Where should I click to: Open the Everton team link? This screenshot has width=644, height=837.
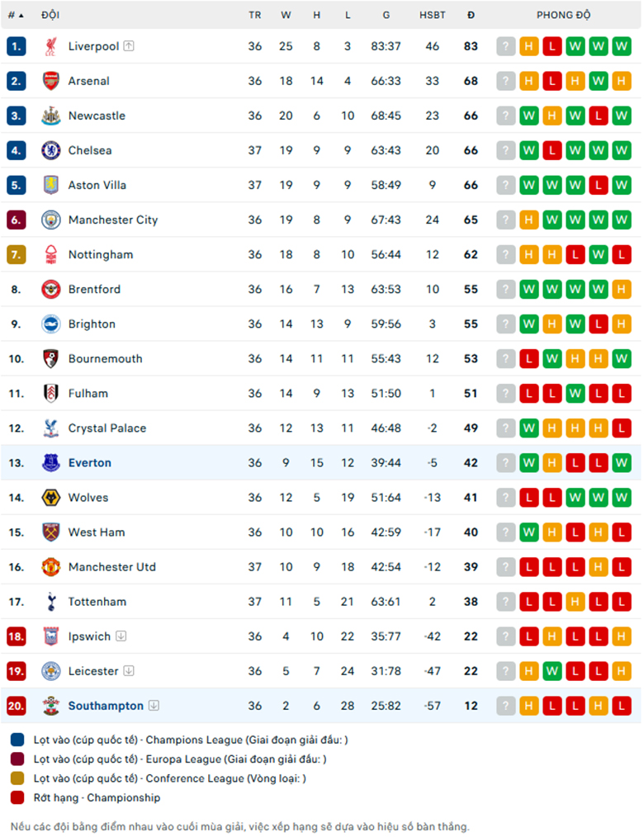(90, 463)
